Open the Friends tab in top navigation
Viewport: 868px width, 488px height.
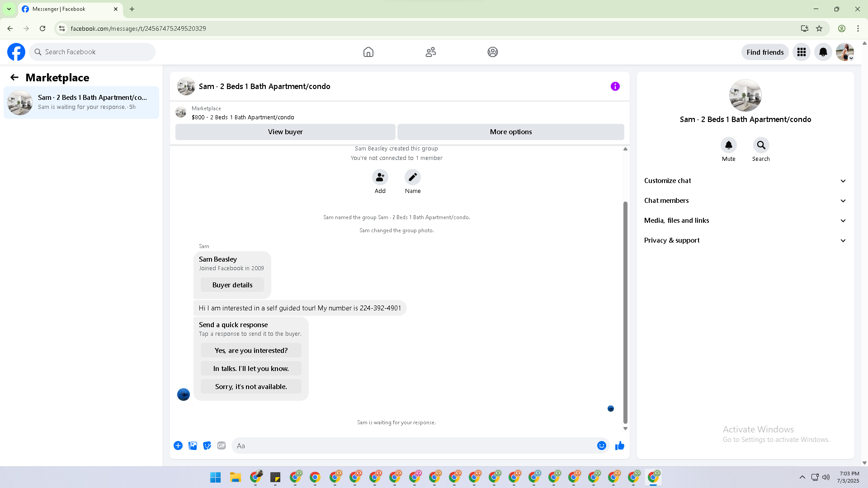(430, 52)
